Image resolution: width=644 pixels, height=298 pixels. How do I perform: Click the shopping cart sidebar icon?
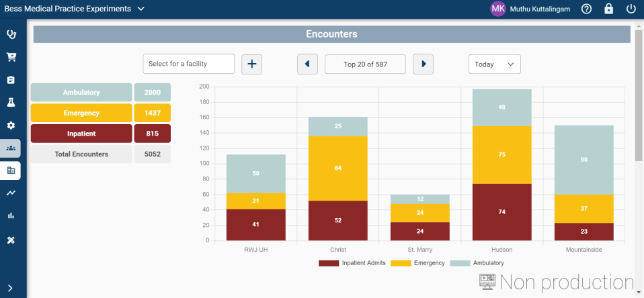(11, 57)
